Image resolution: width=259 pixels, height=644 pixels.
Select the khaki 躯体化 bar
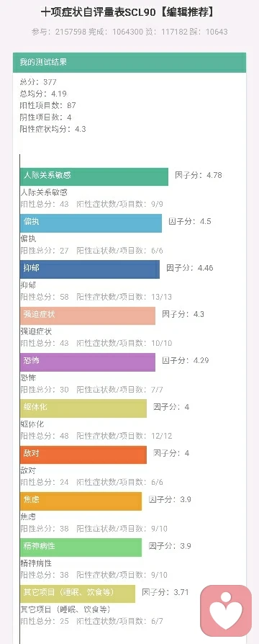pyautogui.click(x=83, y=408)
